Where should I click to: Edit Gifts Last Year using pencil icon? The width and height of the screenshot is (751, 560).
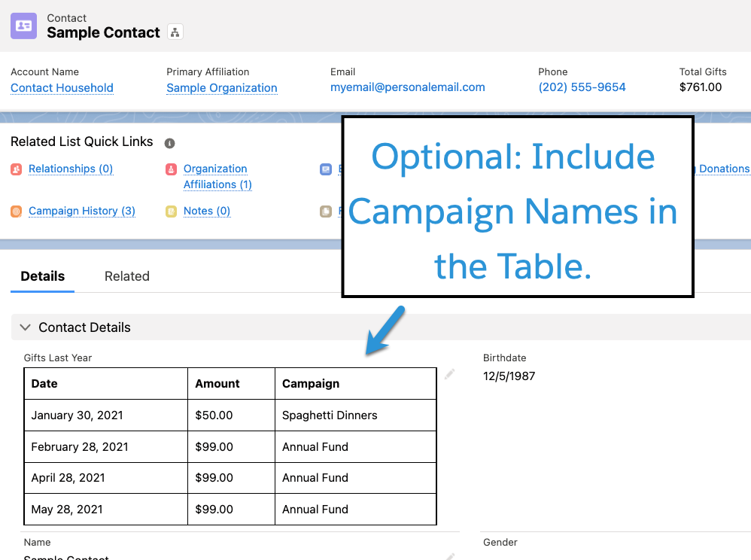pyautogui.click(x=449, y=374)
